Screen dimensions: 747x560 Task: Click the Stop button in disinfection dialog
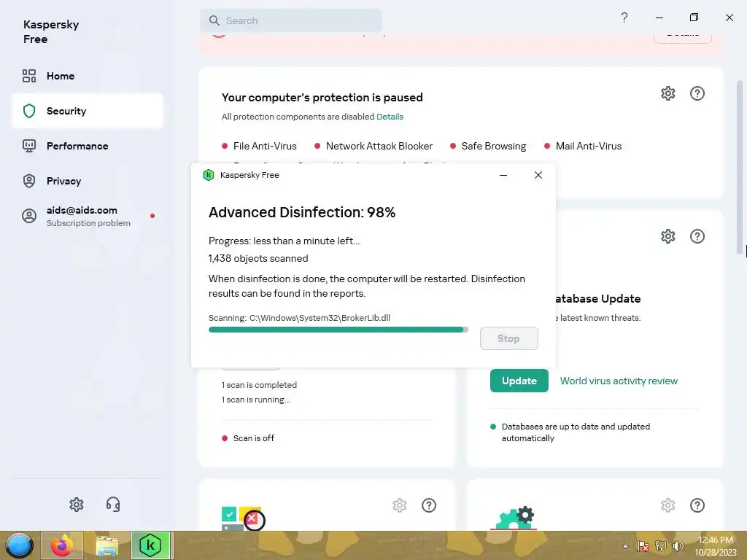(x=508, y=338)
